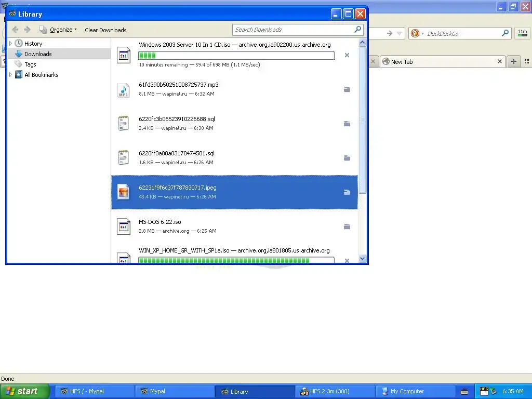Go forward with Library forward arrow

[x=28, y=30]
